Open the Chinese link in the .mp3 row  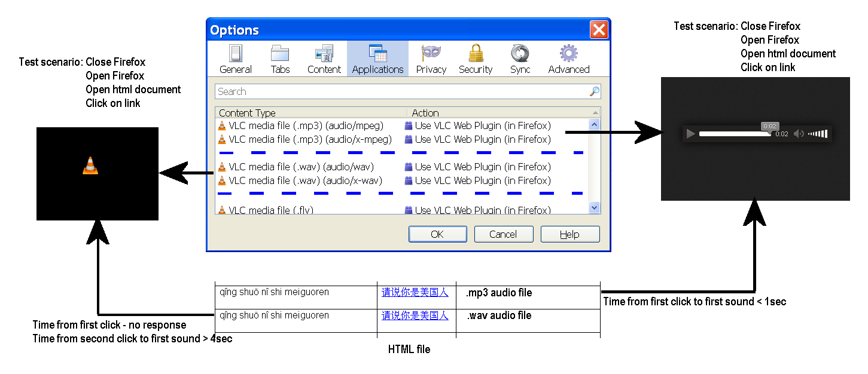coord(415,293)
